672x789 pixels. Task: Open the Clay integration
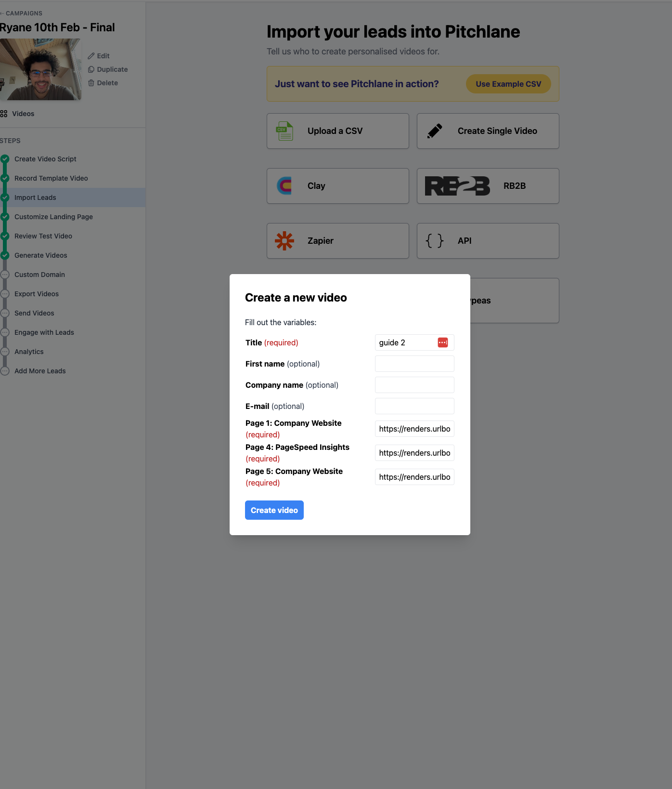click(x=338, y=186)
